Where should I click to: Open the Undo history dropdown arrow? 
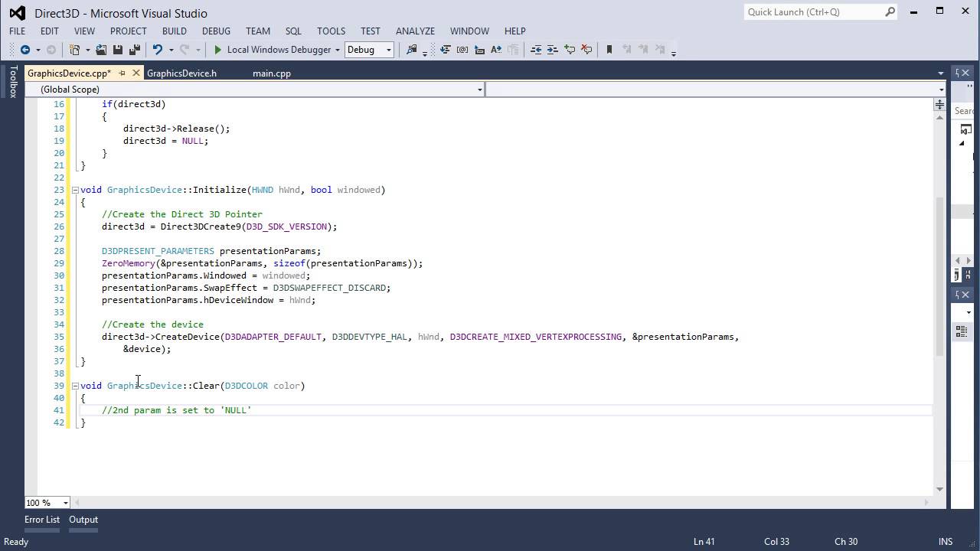click(171, 50)
